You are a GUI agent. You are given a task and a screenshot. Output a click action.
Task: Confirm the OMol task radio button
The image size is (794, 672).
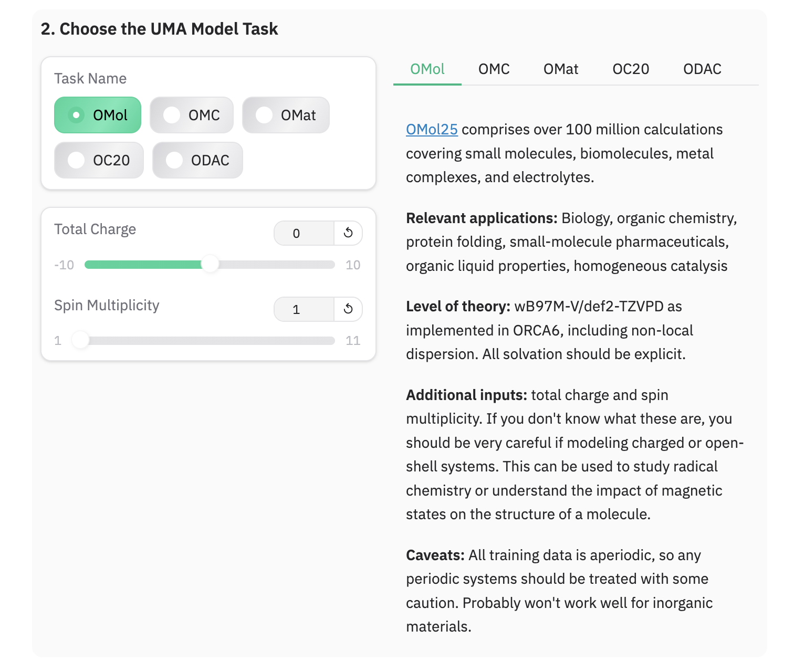click(97, 114)
